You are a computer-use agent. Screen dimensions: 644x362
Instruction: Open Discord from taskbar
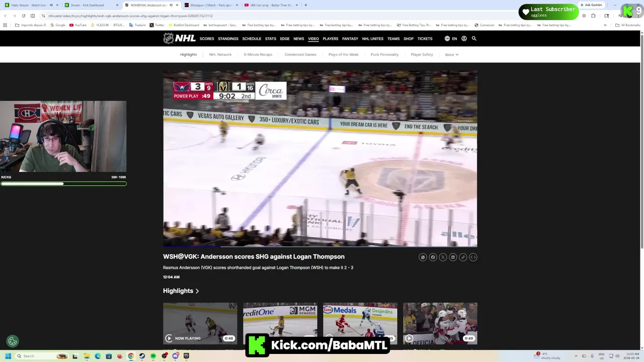pos(175,356)
